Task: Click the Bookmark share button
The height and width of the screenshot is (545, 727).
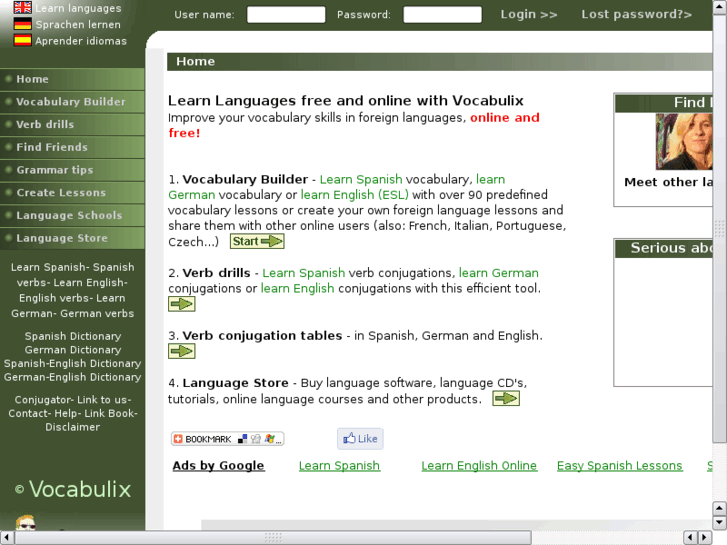Action: click(x=227, y=439)
